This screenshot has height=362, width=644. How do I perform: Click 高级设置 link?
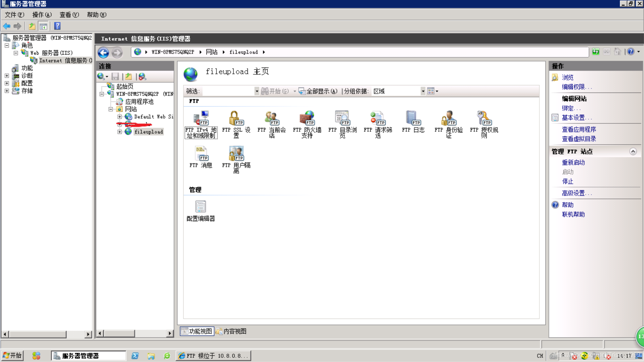click(577, 193)
